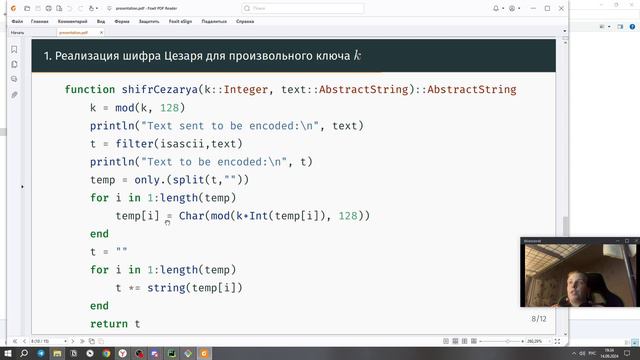Click the zoom slider in status bar

click(502, 341)
